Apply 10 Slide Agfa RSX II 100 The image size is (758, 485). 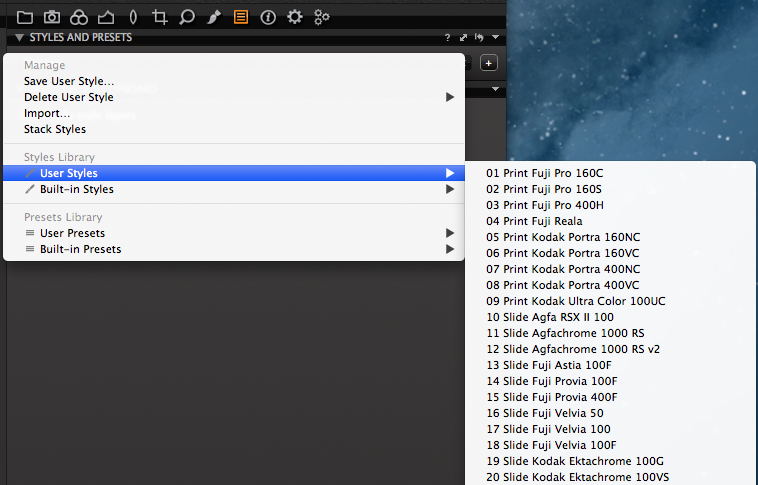610,317
